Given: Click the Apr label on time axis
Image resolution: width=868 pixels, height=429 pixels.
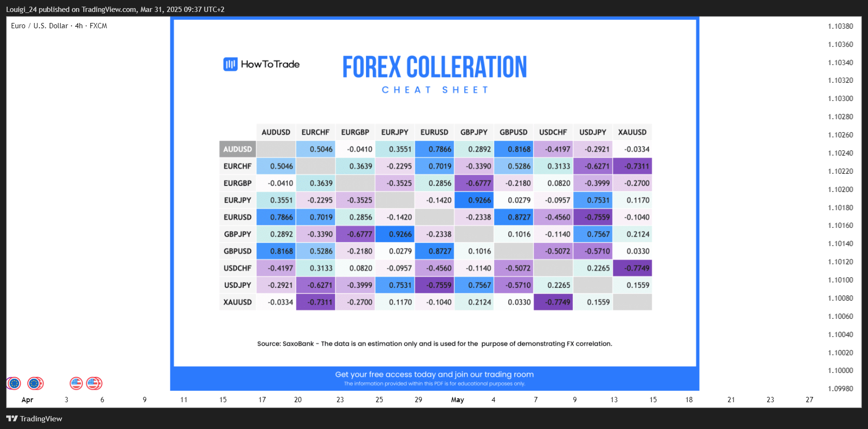Looking at the screenshot, I should pyautogui.click(x=27, y=400).
